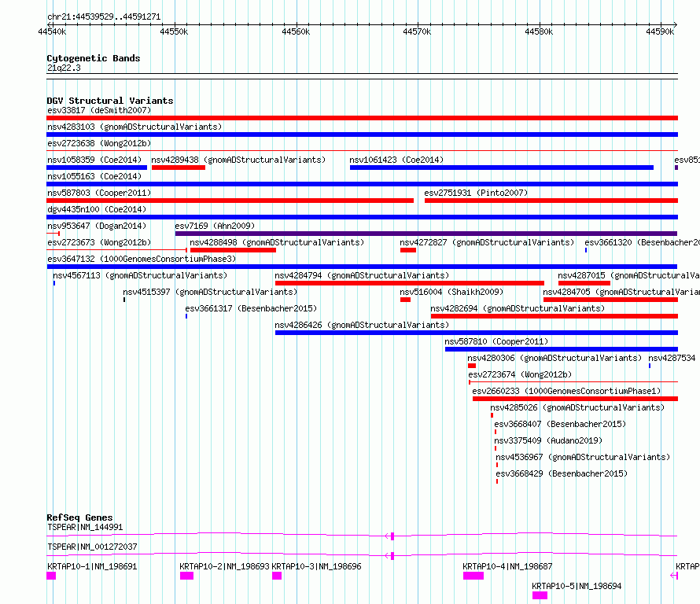The width and height of the screenshot is (700, 604).
Task: Click the nsv1058359 (Coe2014) label
Action: pyautogui.click(x=94, y=160)
